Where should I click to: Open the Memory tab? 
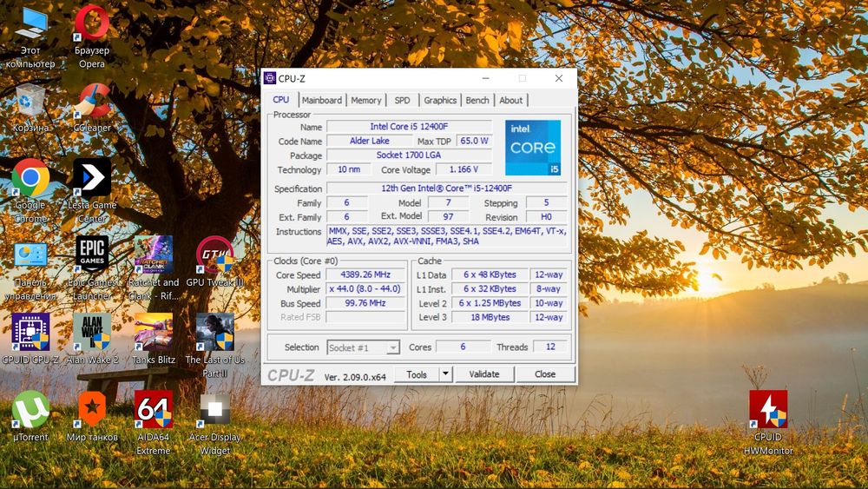(x=366, y=100)
